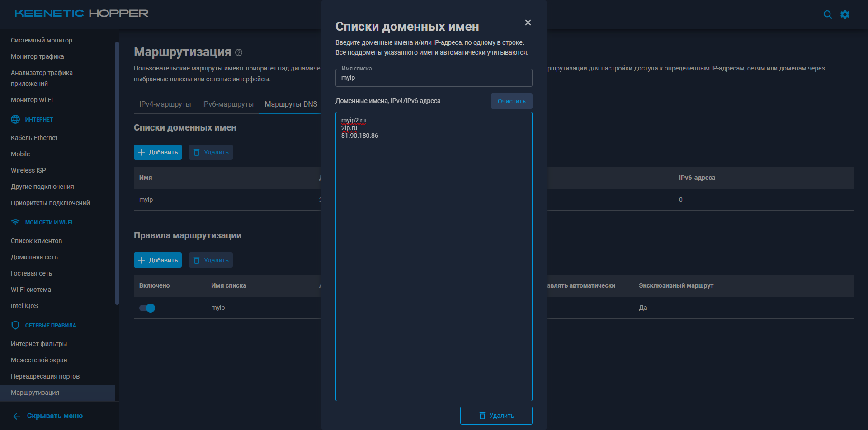Screen dimensions: 868x430
Task: Click Удалить at the dialog bottom
Action: [496, 416]
